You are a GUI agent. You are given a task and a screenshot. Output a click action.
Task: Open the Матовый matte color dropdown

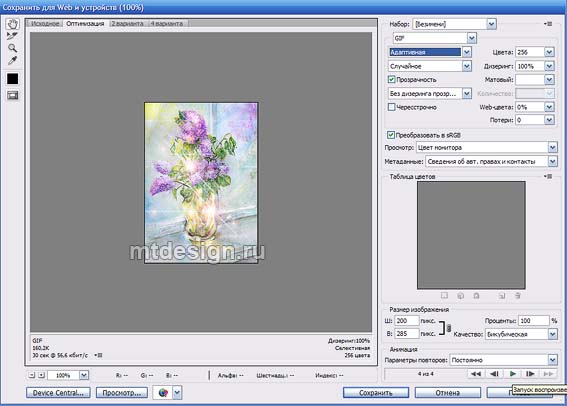click(x=549, y=80)
